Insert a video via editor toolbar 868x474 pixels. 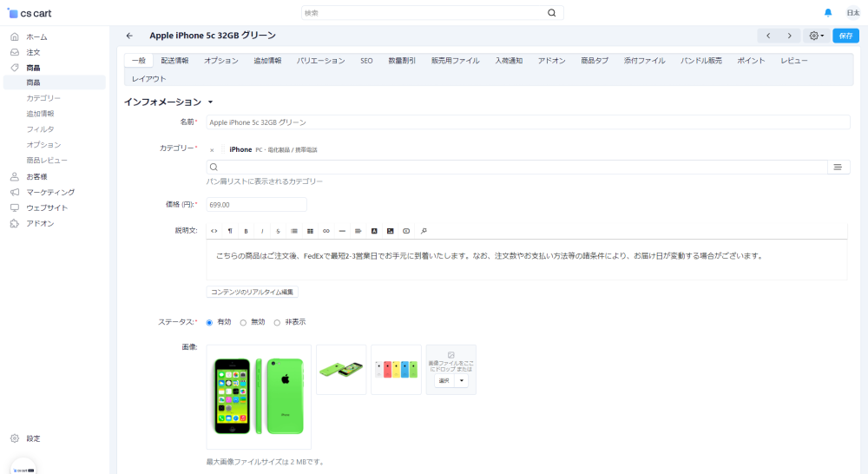406,231
